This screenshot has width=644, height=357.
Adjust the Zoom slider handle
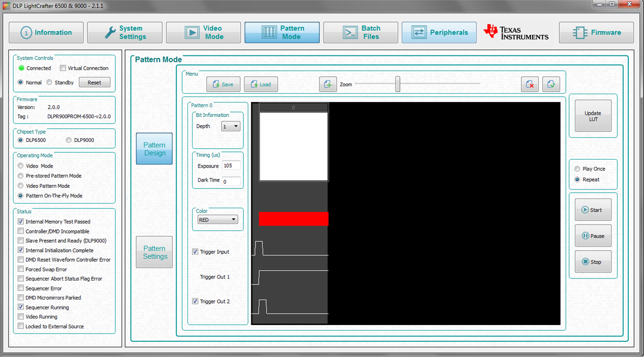click(398, 84)
